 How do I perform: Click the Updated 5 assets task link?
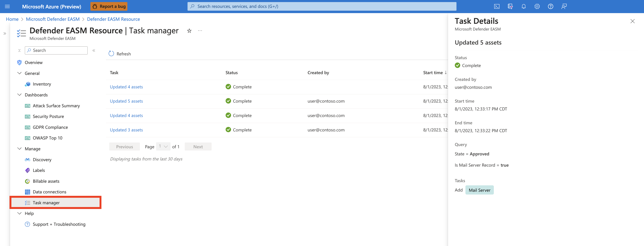click(x=126, y=101)
